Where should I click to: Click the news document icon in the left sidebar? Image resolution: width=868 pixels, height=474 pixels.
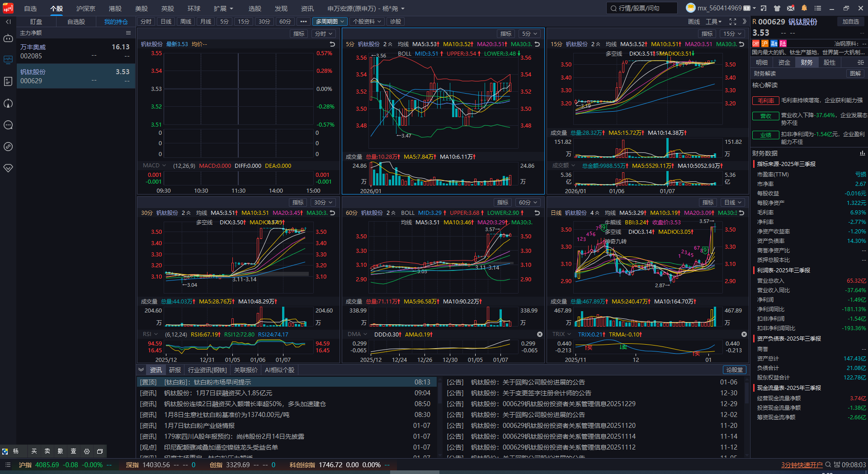[x=8, y=81]
